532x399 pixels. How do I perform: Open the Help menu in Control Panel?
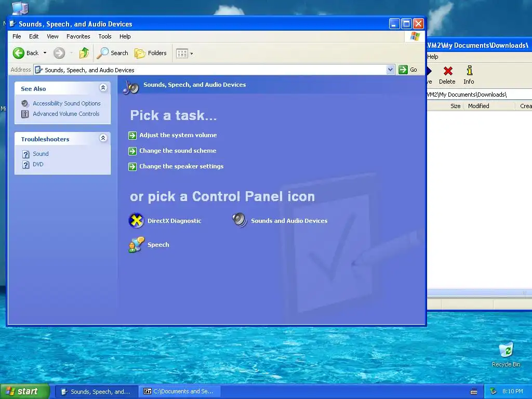tap(125, 36)
